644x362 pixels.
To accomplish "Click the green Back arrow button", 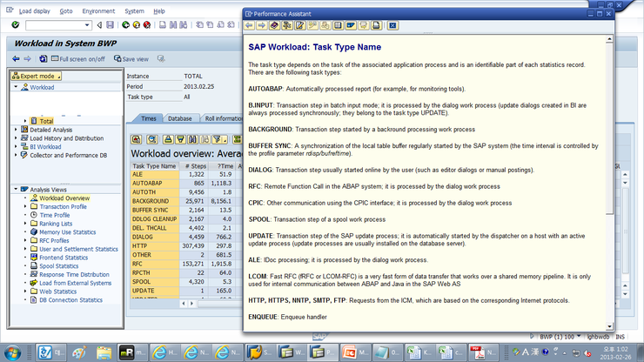I will (x=125, y=25).
